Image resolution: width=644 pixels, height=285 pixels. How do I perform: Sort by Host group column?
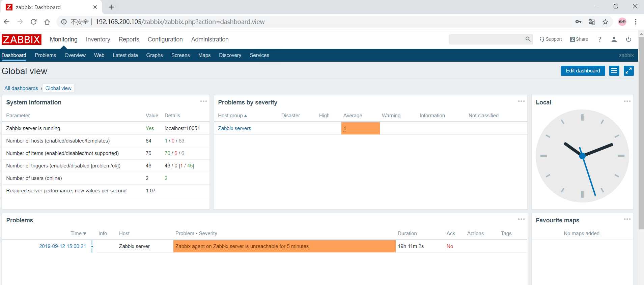pyautogui.click(x=232, y=116)
